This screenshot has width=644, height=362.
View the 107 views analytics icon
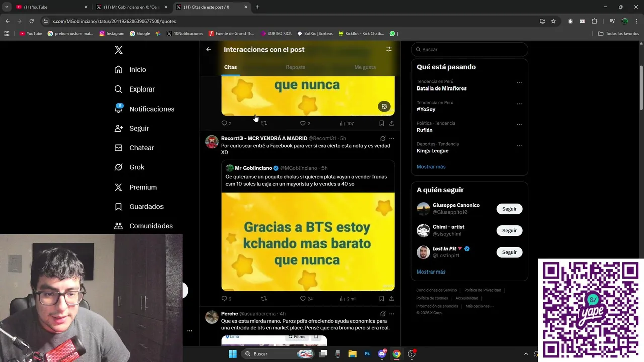(347, 123)
